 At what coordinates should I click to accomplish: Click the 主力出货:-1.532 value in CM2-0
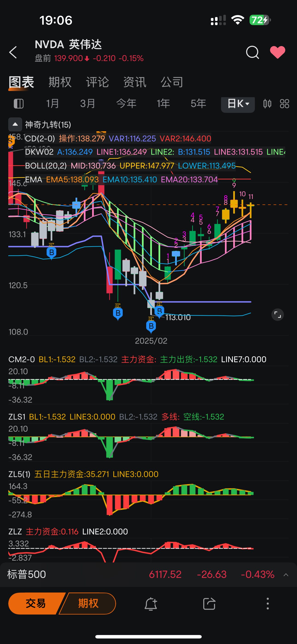(189, 359)
